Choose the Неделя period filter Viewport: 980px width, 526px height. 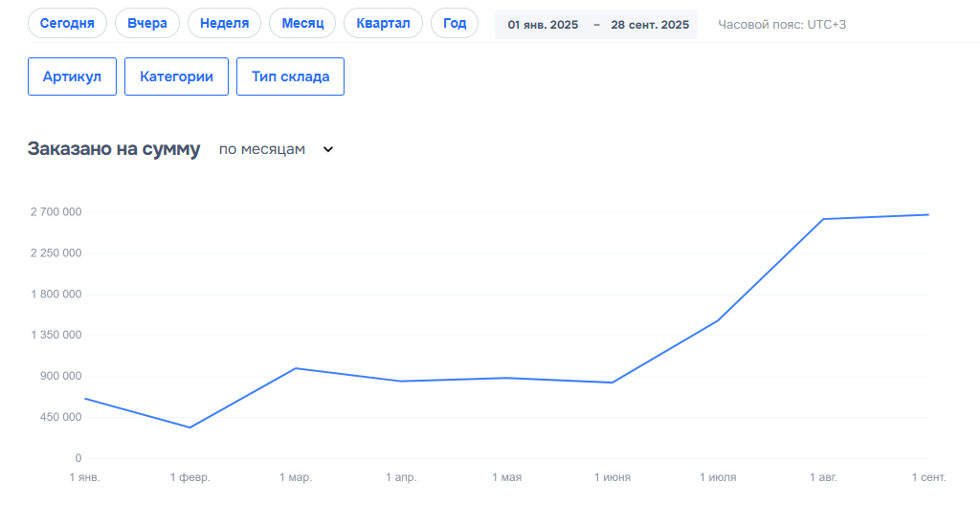[225, 23]
